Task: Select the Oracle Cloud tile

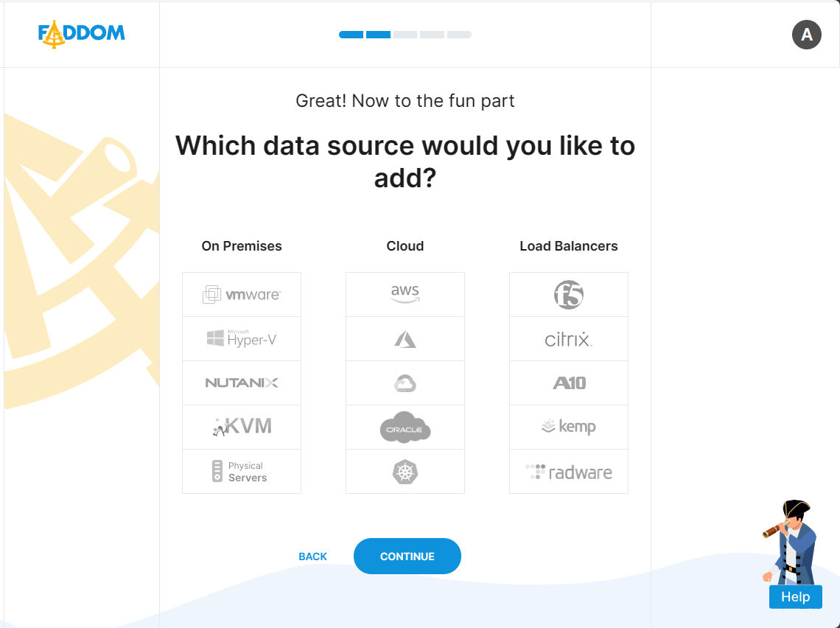Action: click(405, 428)
